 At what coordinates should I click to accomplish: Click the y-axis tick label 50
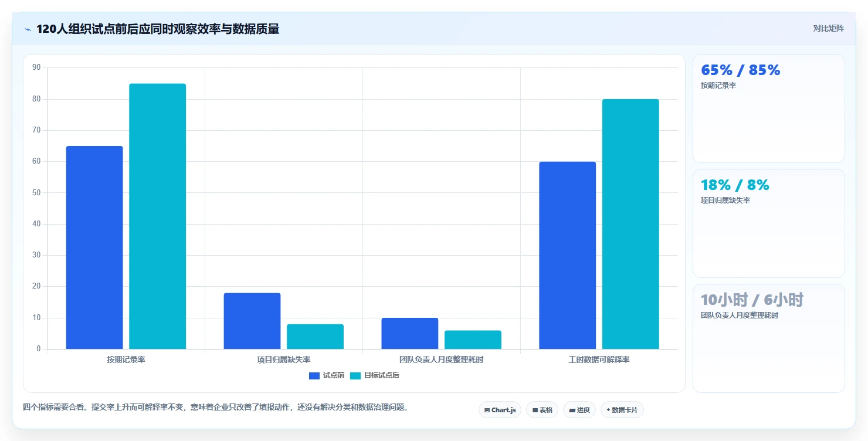click(x=36, y=193)
